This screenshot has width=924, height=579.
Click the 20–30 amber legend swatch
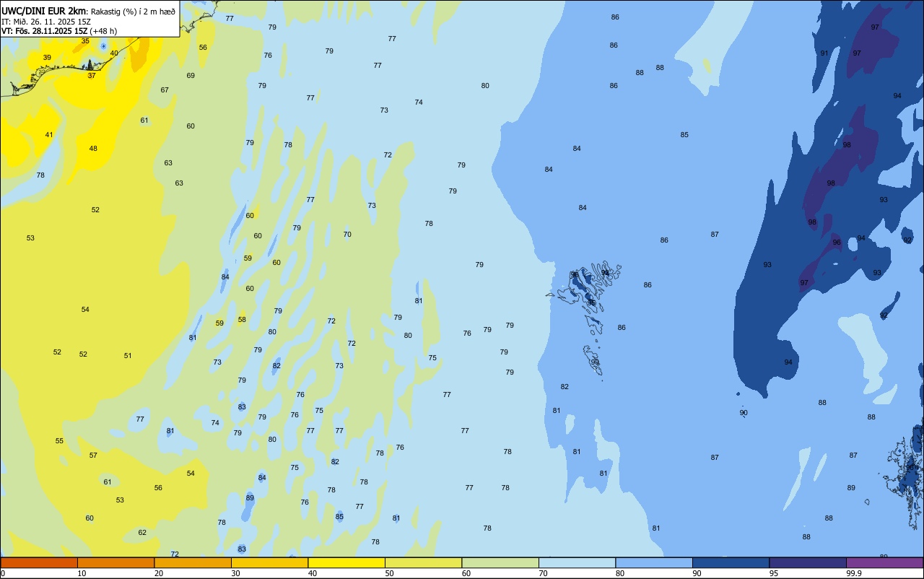(x=193, y=562)
